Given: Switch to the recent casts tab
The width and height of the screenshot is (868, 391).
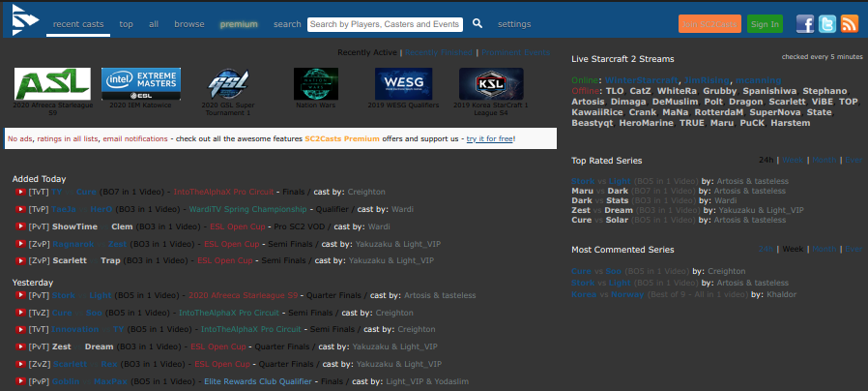Looking at the screenshot, I should click(78, 24).
